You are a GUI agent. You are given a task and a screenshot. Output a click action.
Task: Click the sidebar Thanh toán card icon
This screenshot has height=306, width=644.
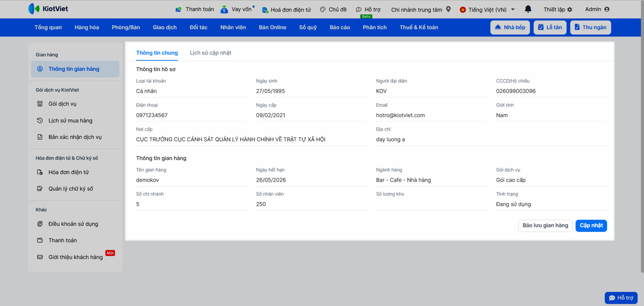(x=40, y=240)
